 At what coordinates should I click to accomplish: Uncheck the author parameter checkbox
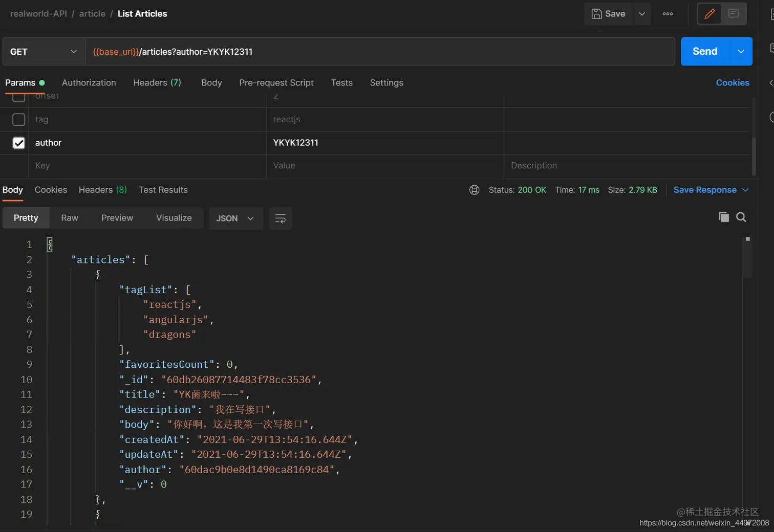19,143
